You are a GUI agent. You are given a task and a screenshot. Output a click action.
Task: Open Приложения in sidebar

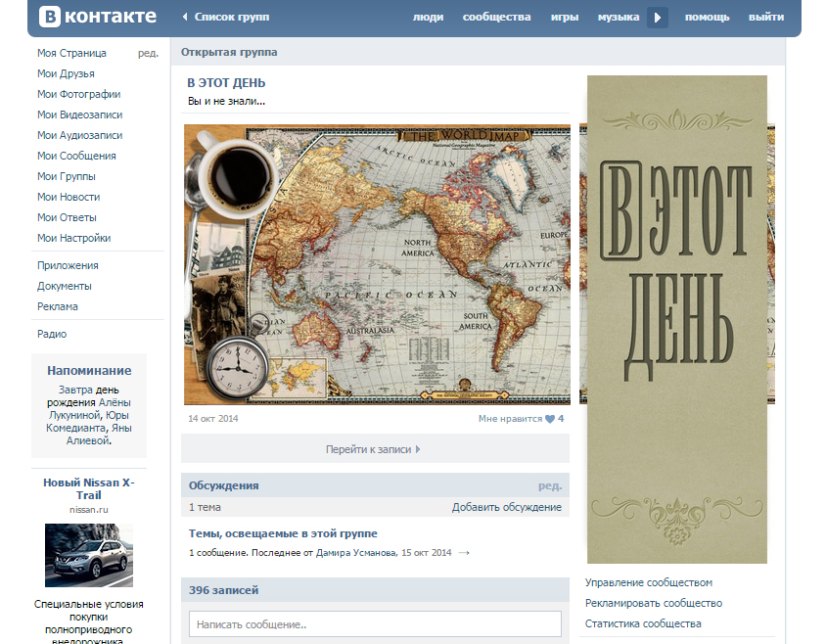click(68, 265)
